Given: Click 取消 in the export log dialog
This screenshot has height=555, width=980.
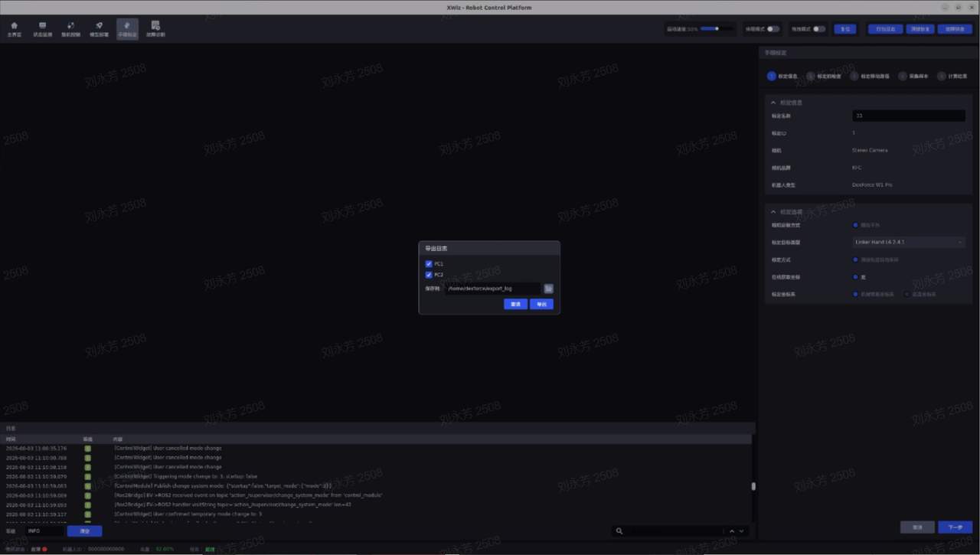Looking at the screenshot, I should [516, 304].
